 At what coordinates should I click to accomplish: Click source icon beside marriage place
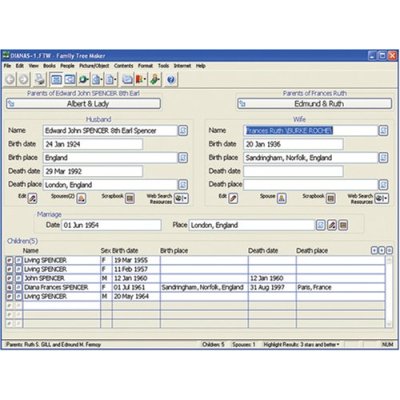click(x=321, y=225)
